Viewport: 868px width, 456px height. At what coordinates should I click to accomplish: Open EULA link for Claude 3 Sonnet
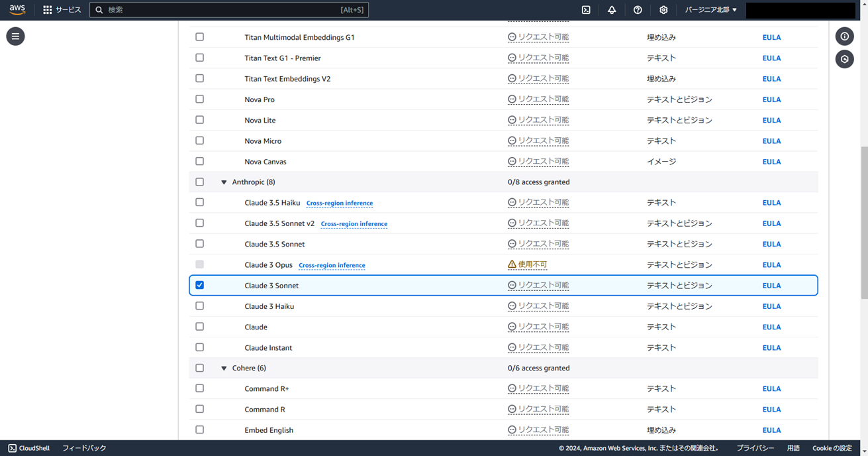(x=771, y=286)
